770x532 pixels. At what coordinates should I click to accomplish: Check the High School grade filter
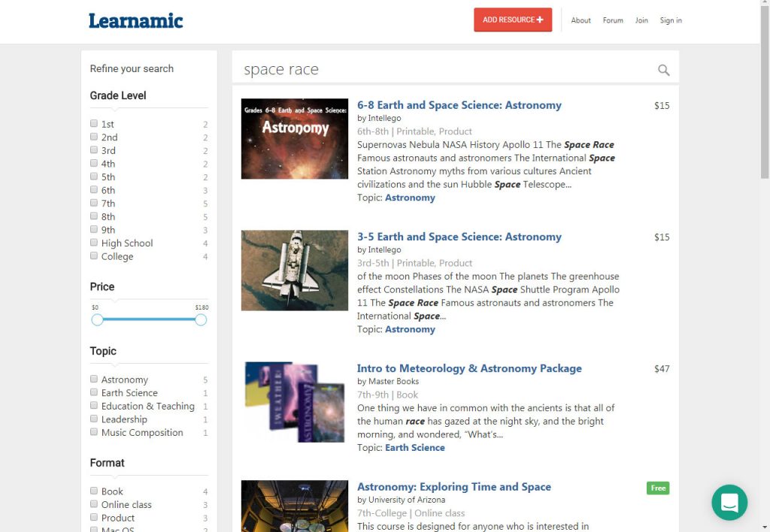(94, 243)
